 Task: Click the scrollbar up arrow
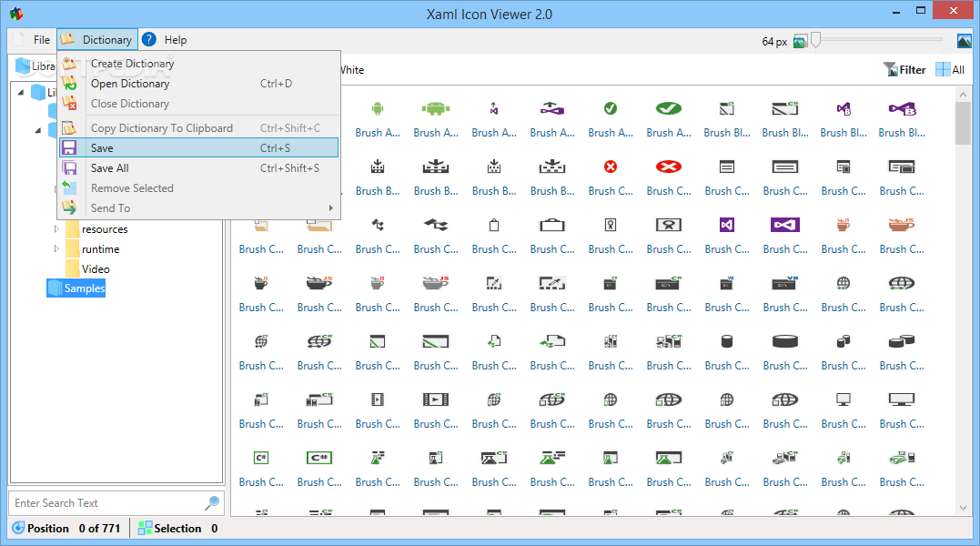tap(963, 95)
